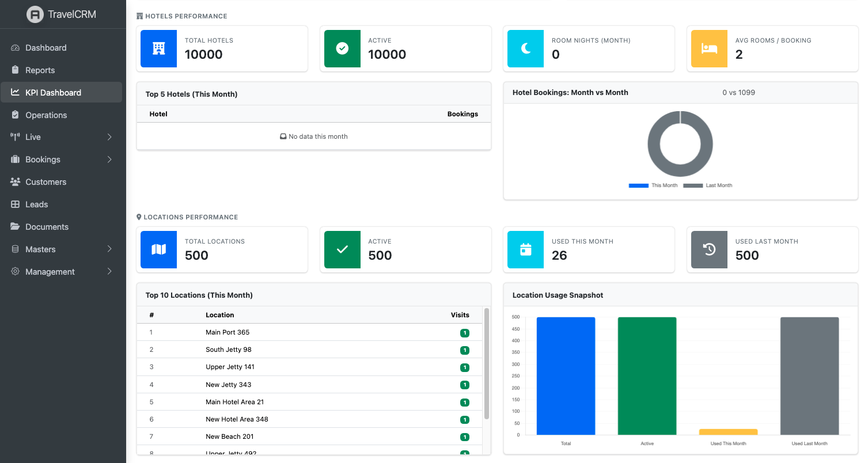Expand the Bookings submenu chevron
The image size is (868, 463).
(109, 160)
